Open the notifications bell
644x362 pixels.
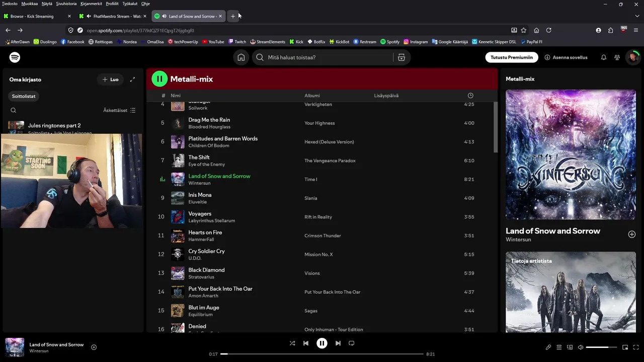pyautogui.click(x=604, y=57)
